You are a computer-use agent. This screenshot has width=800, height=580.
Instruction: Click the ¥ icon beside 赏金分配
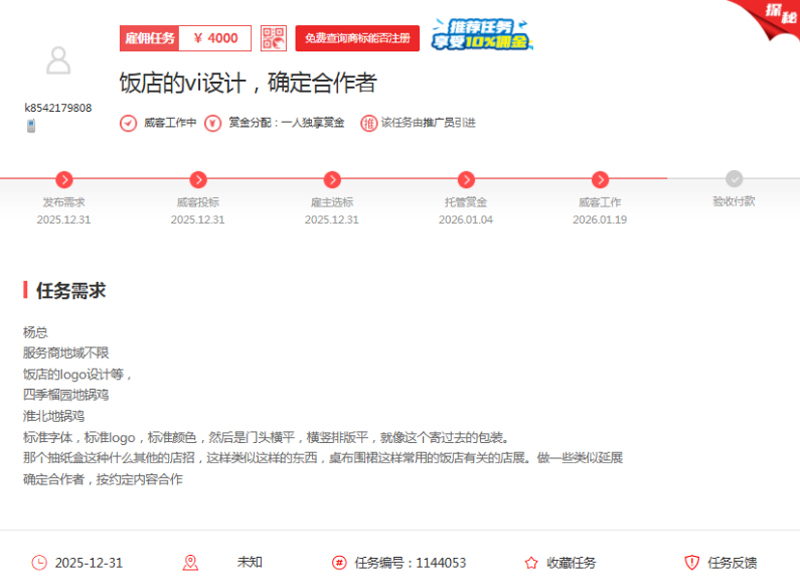coord(211,124)
